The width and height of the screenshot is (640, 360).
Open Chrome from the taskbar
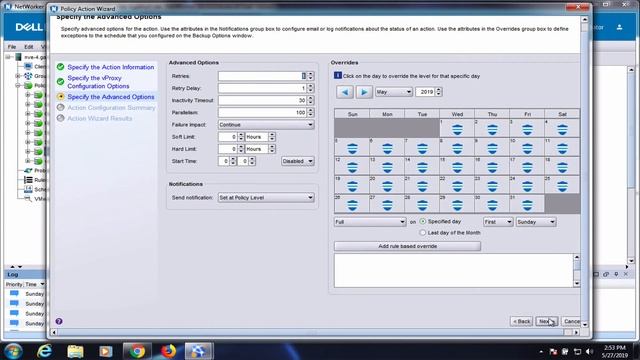pos(137,351)
